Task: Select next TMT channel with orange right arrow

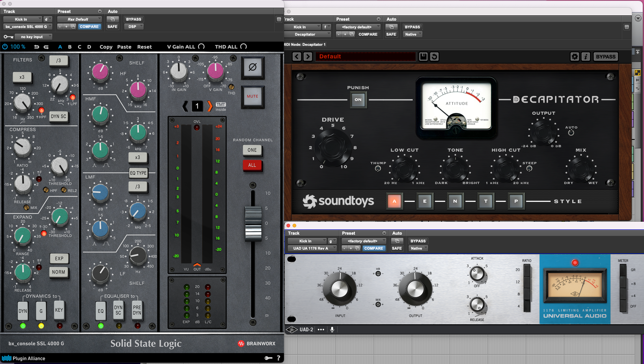Action: tap(209, 106)
